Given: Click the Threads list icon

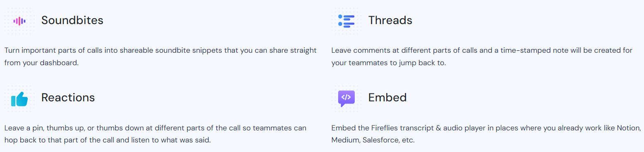Looking at the screenshot, I should click(x=346, y=21).
